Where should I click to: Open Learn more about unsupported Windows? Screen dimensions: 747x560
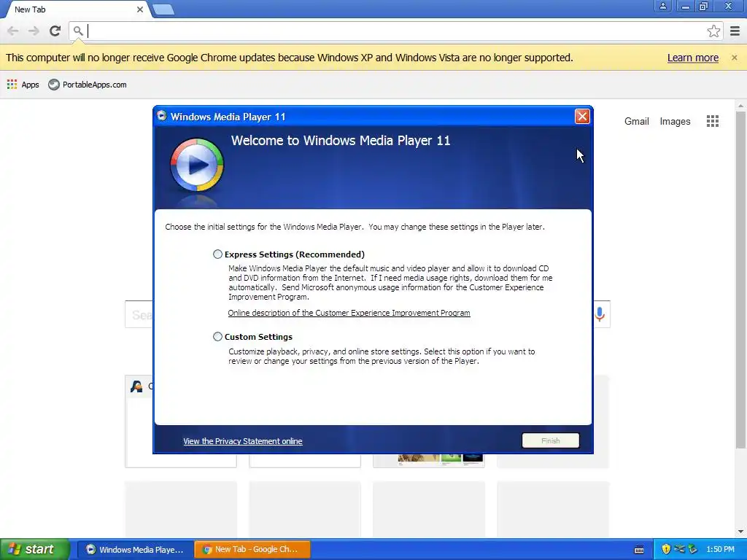point(693,58)
